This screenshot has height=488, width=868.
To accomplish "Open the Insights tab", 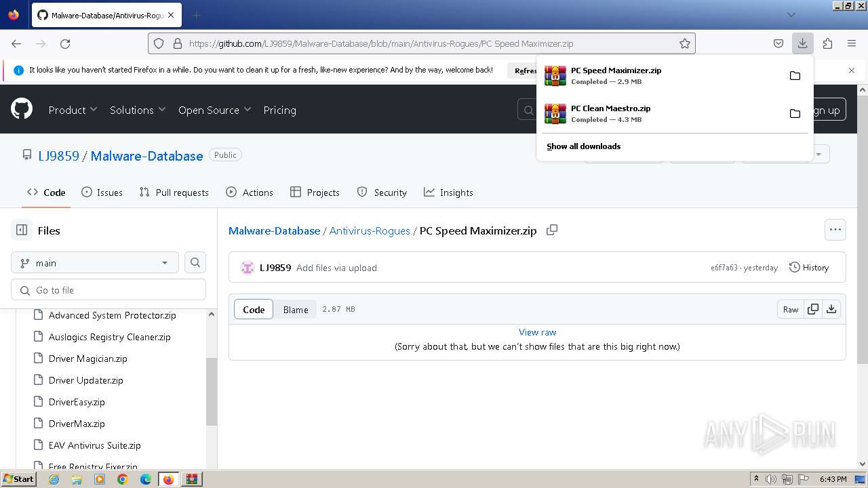I will pos(448,192).
